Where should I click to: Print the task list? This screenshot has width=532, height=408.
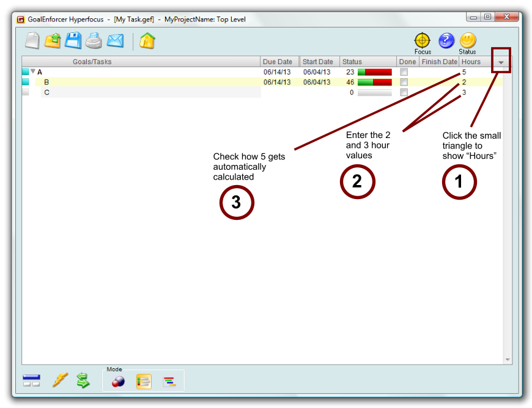[x=94, y=41]
